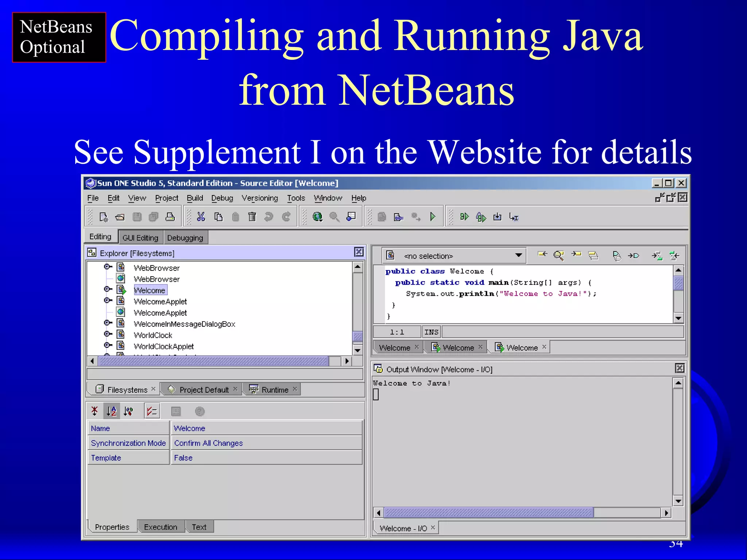This screenshot has width=747, height=560.
Task: Expand the WelcomeInMessageDialogBox node
Action: pos(108,323)
